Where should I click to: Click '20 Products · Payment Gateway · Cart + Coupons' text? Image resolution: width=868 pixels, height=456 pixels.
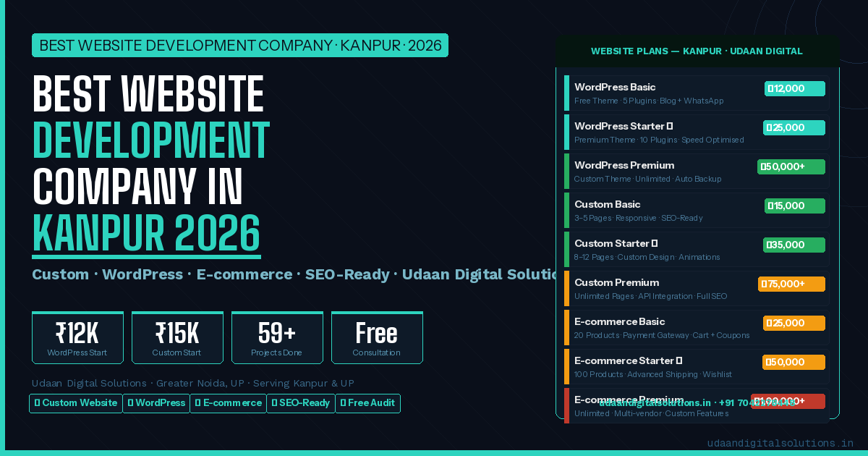coord(662,336)
